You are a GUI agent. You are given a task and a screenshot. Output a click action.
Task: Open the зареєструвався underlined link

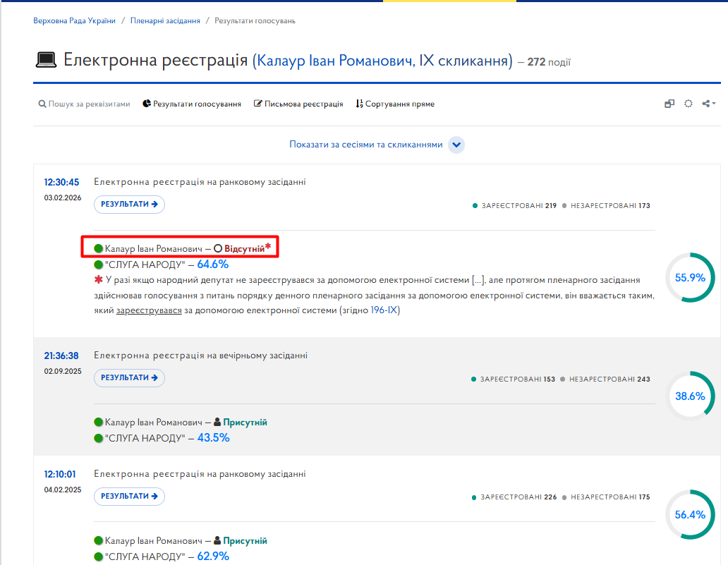pos(149,310)
